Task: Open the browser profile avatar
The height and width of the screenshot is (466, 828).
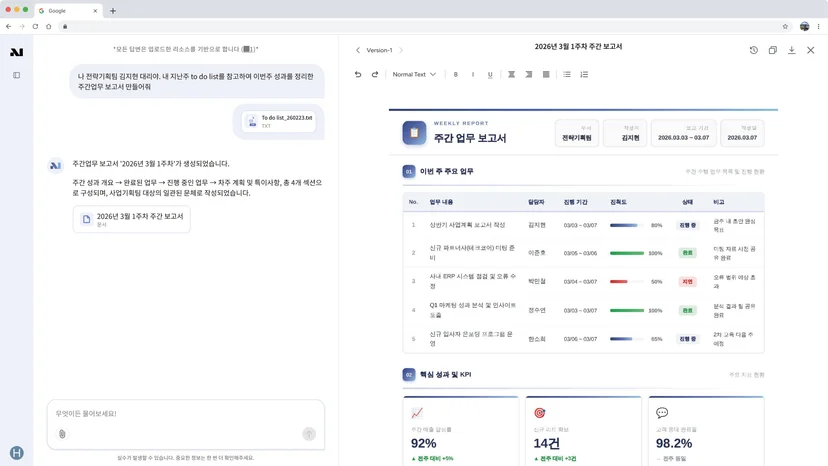Action: [x=804, y=26]
